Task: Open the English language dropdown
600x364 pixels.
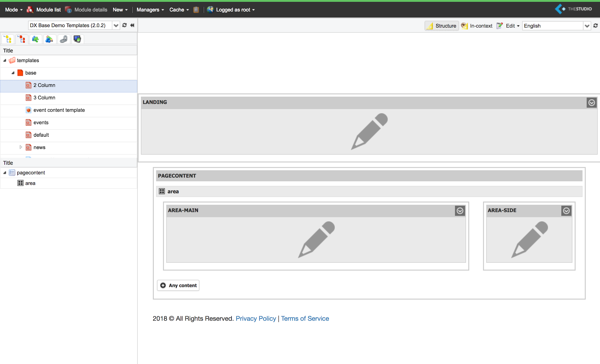Action: coord(587,26)
